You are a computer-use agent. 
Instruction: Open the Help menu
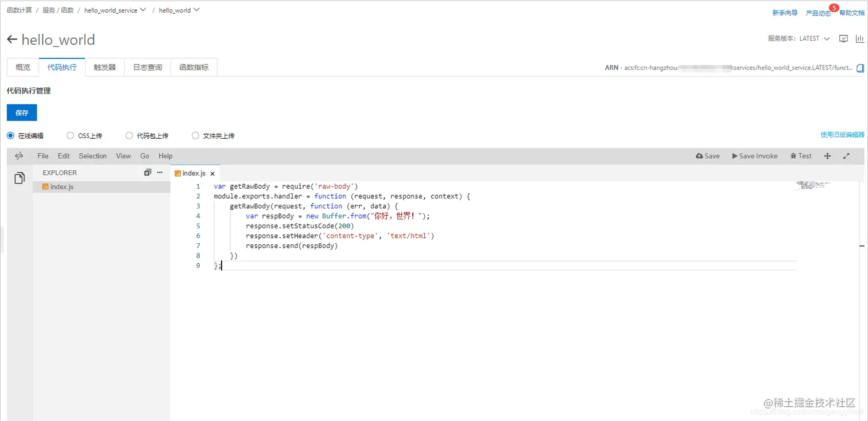tap(165, 156)
